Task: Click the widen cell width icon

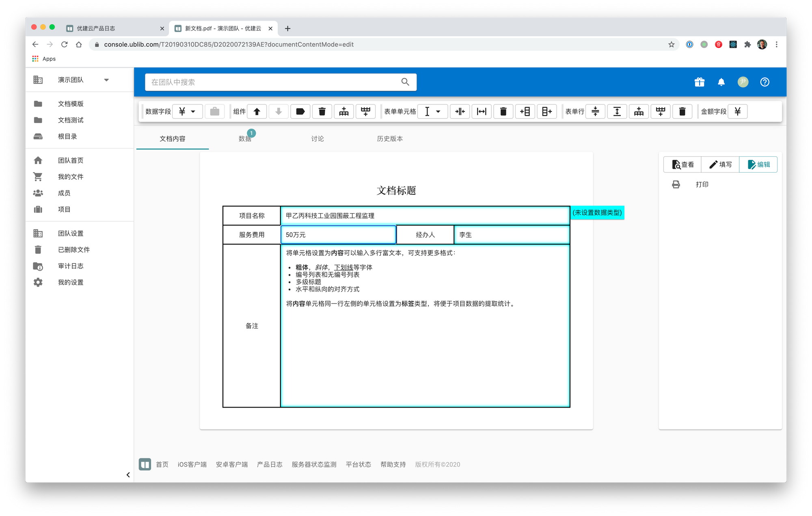Action: (x=482, y=111)
